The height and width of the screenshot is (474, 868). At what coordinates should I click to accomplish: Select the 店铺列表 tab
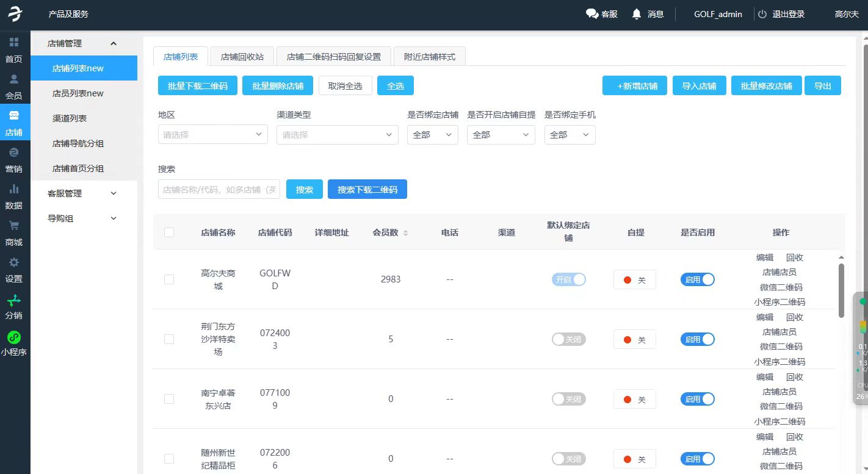tap(181, 56)
